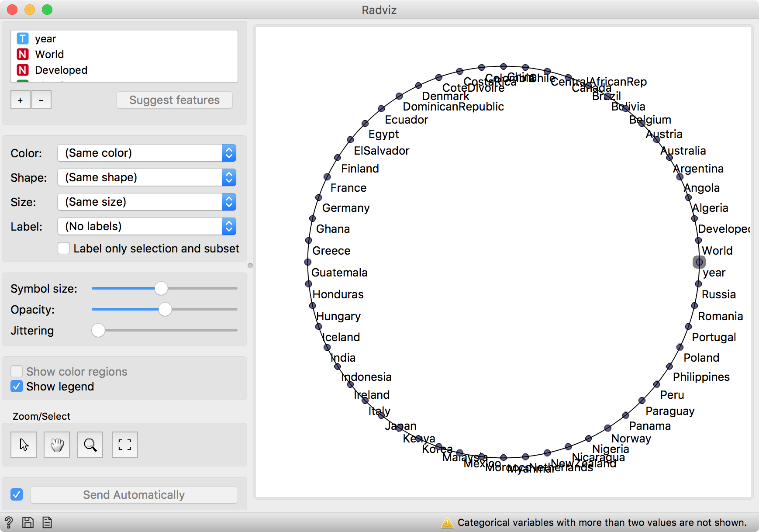Click the N icon beside Developed
This screenshot has width=759, height=532.
(x=23, y=70)
